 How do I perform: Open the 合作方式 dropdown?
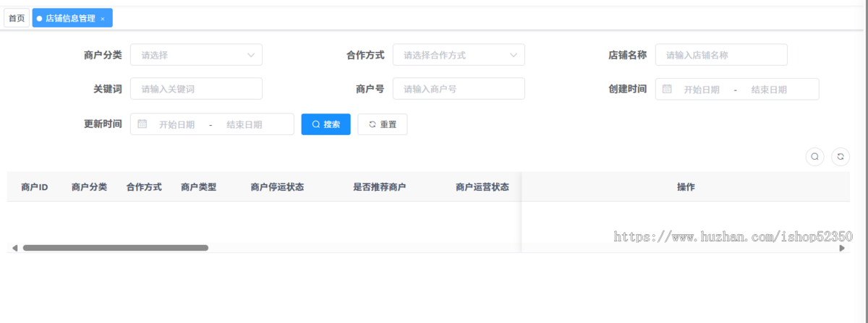pos(459,55)
